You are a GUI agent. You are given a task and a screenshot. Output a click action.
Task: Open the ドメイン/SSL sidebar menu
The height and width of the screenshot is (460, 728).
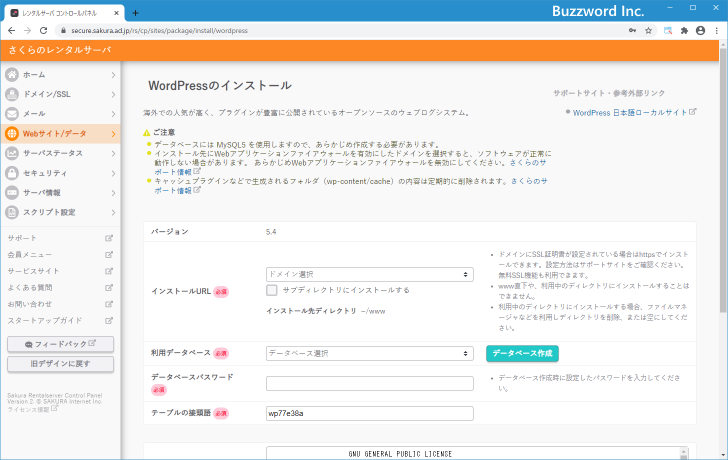[60, 94]
